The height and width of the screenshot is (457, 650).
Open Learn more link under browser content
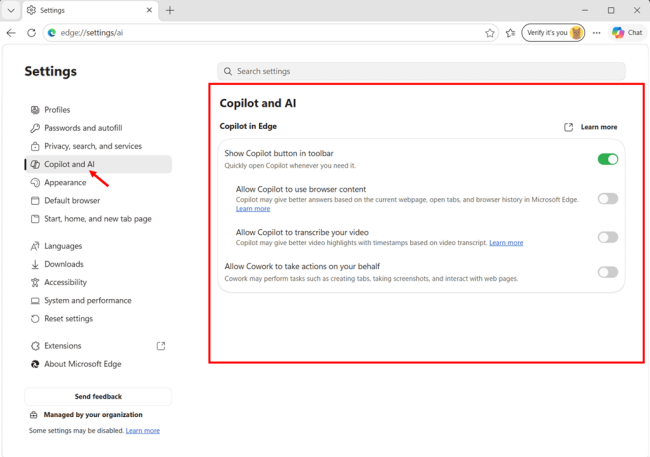(x=253, y=209)
